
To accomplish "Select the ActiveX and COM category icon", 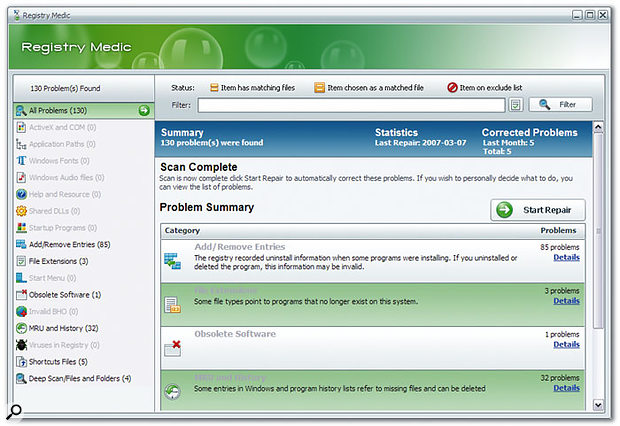I will point(21,127).
